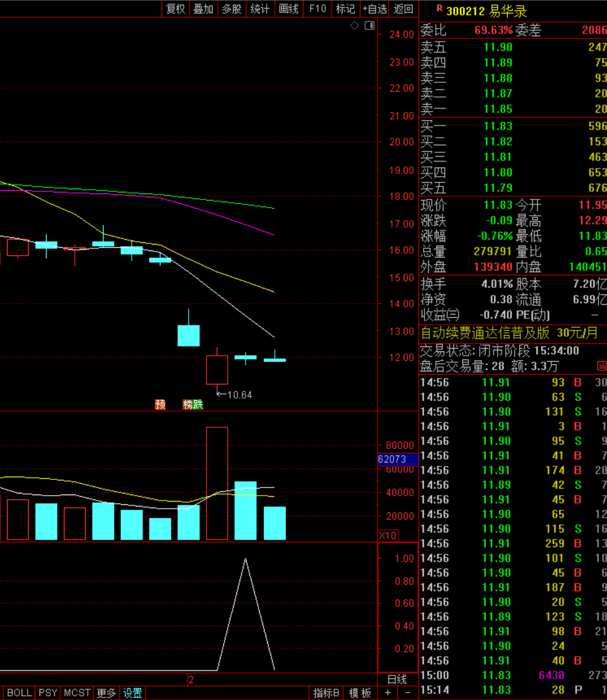The height and width of the screenshot is (700, 607).
Task: Switch to the BOLL indicator tab
Action: coord(19,693)
